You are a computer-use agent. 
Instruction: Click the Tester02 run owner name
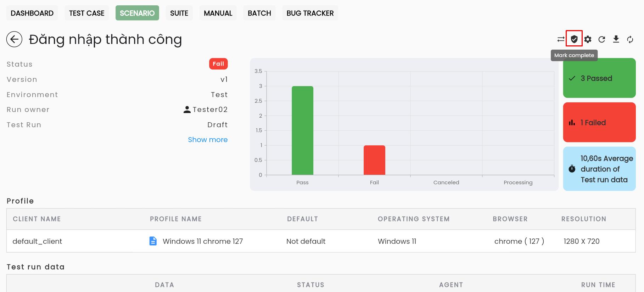click(210, 109)
